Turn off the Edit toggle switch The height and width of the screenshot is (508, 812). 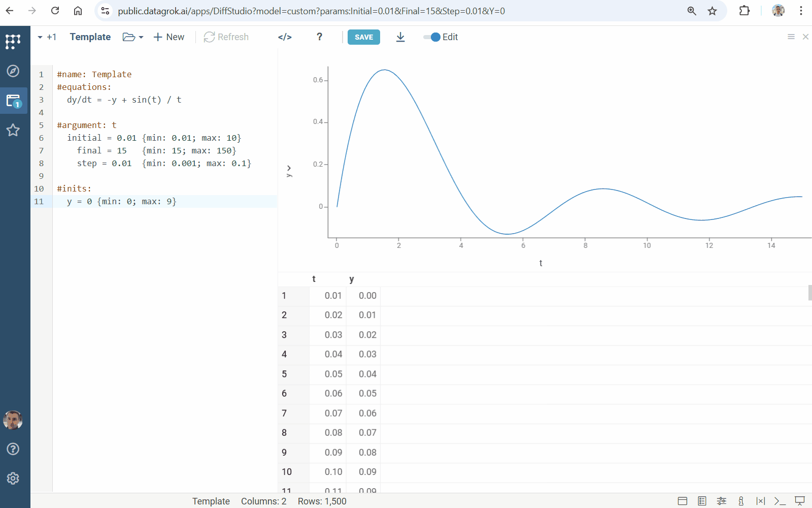(432, 37)
